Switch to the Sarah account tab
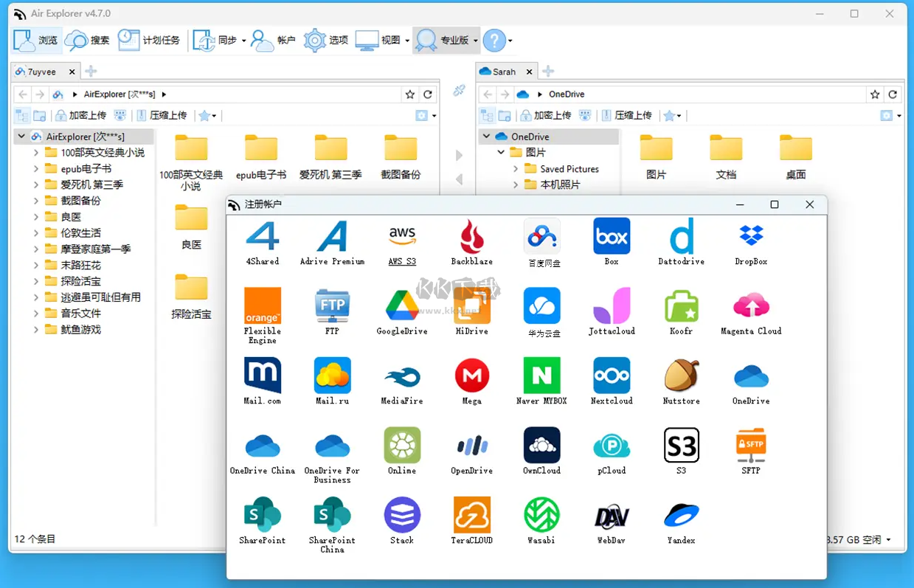Viewport: 914px width, 588px height. click(506, 71)
